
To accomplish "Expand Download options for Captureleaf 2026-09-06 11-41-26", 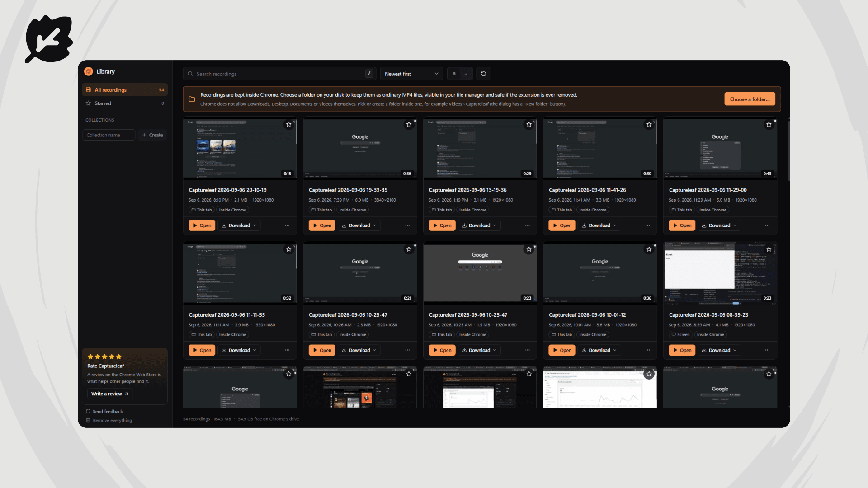I will tap(599, 225).
